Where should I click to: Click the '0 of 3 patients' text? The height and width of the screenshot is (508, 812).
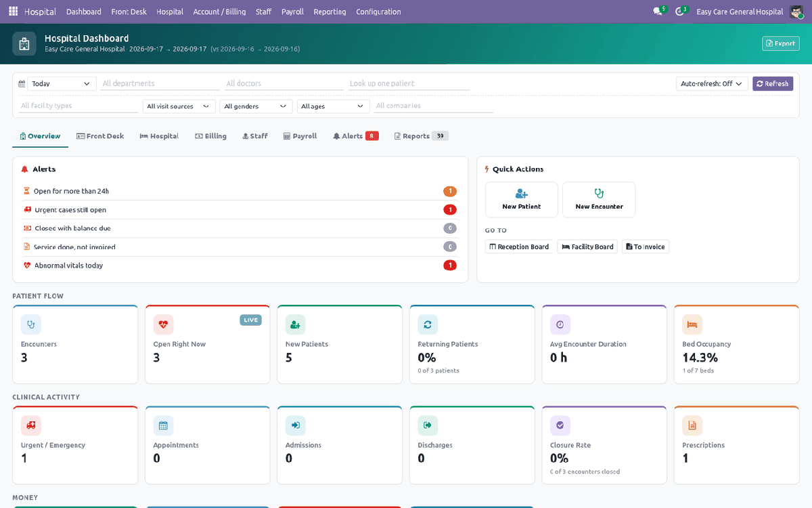(x=438, y=371)
